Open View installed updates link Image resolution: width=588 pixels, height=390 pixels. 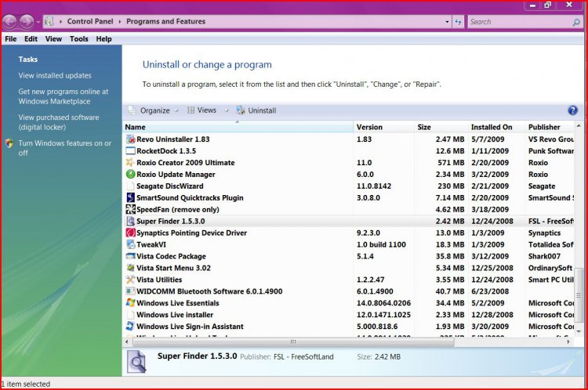(55, 76)
